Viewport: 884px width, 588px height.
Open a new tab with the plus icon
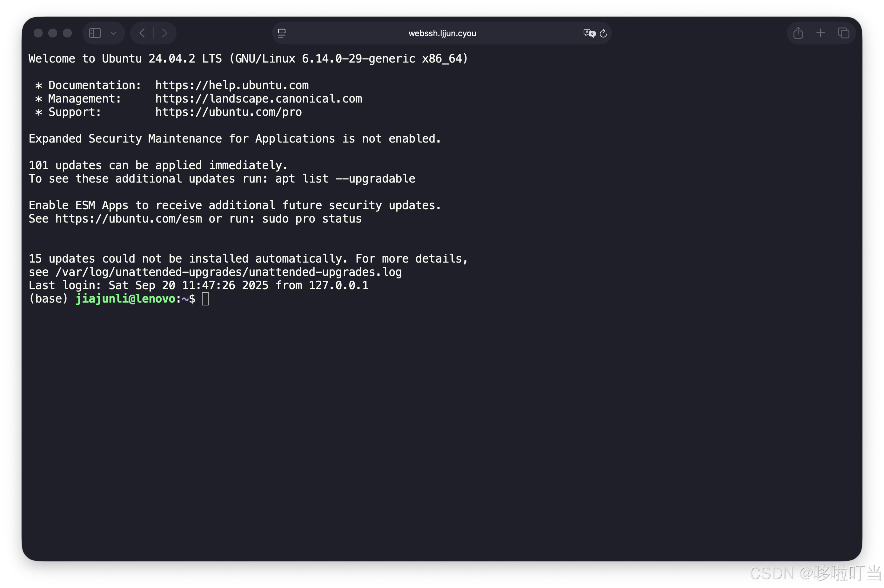(820, 33)
